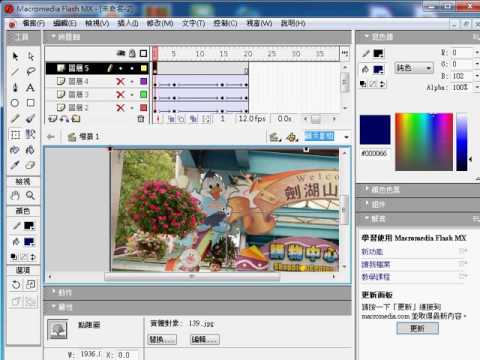Image resolution: width=480 pixels, height=360 pixels.
Task: Select the Zoom magnifier tool
Action: pyautogui.click(x=31, y=195)
